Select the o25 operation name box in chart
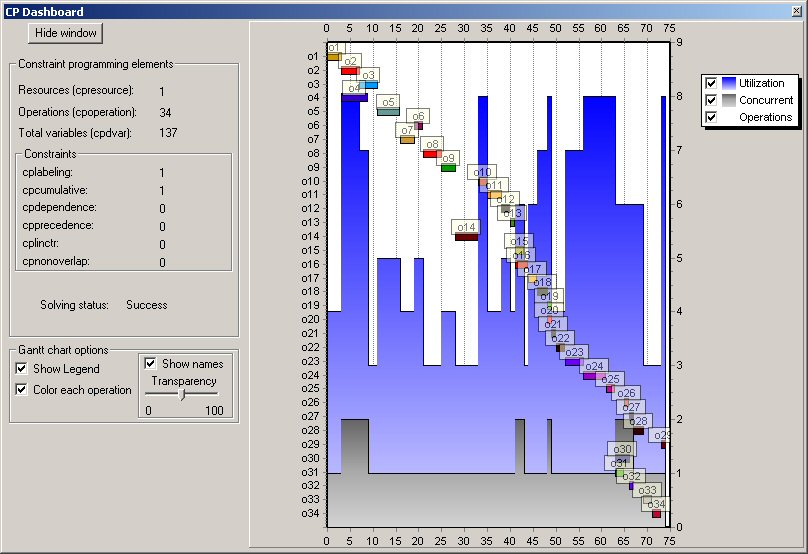 coord(611,379)
